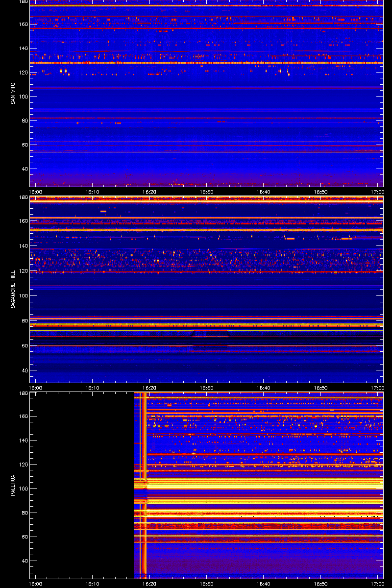This screenshot has height=588, width=392.
Task: Click 16:30 time label under Palehua plot
Action: point(206,584)
